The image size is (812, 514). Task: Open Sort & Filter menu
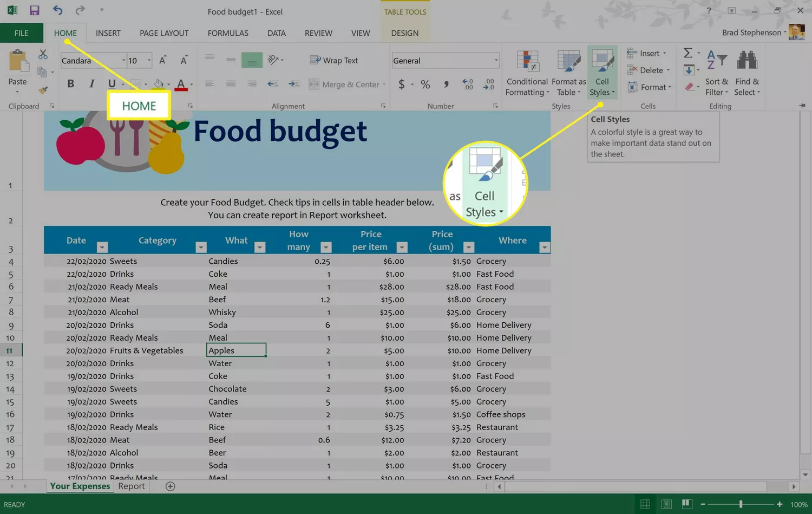pyautogui.click(x=717, y=73)
